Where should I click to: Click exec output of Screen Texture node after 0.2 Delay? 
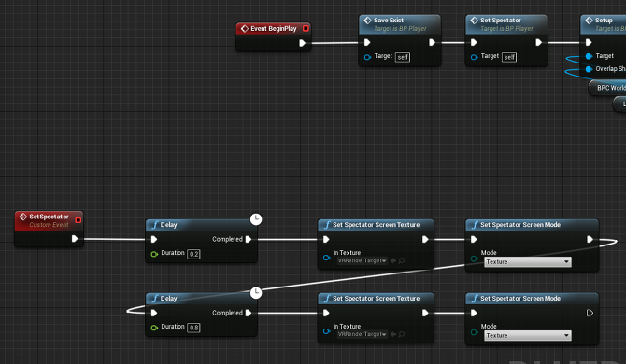[425, 239]
